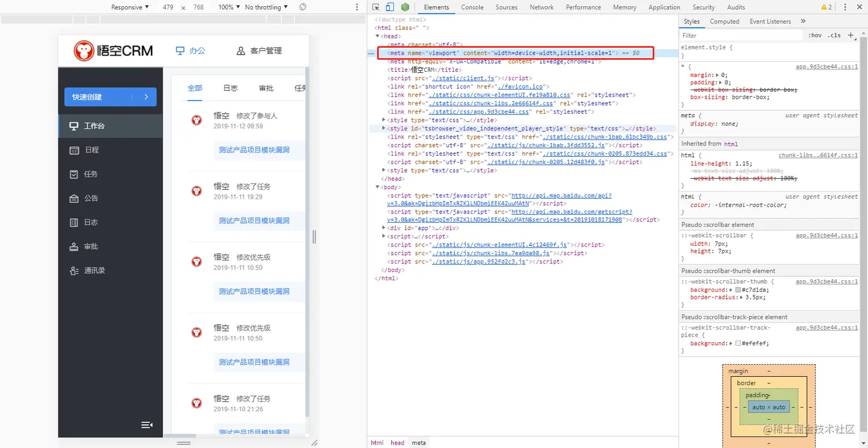Open the chunk-libs source link beside html rule

(x=818, y=155)
